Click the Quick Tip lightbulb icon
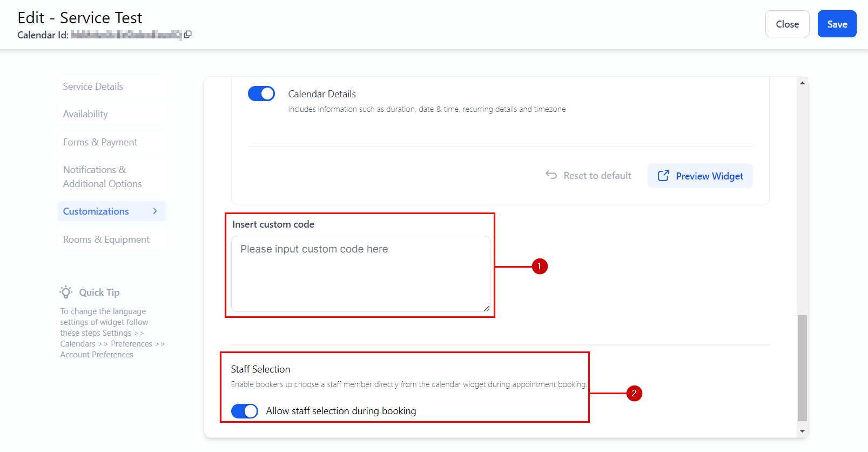 (66, 293)
